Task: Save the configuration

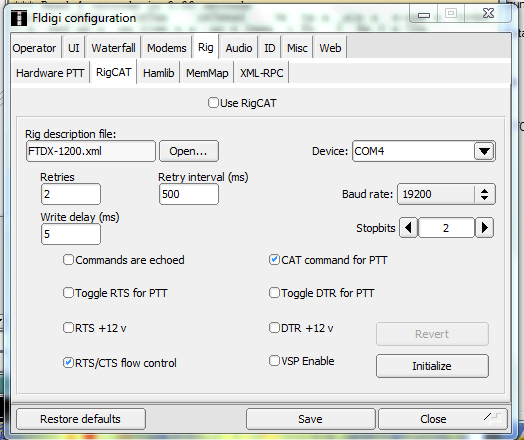Action: tap(310, 419)
